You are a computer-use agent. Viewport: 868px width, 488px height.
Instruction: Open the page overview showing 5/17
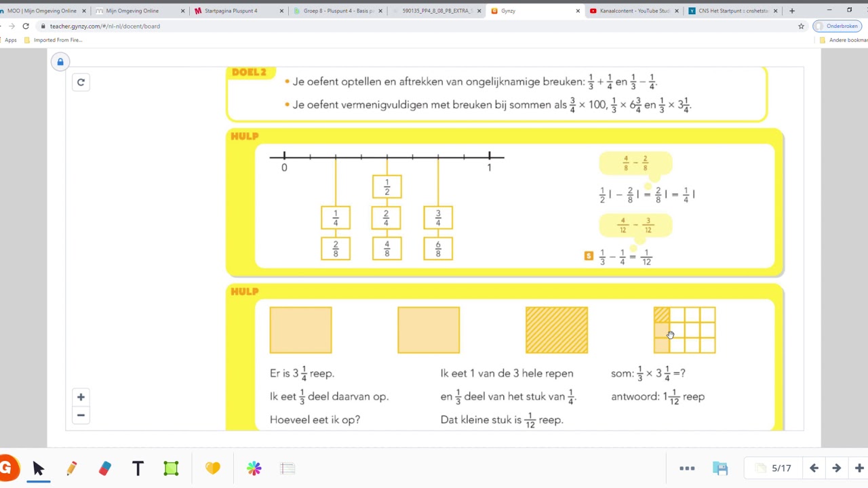(x=774, y=468)
